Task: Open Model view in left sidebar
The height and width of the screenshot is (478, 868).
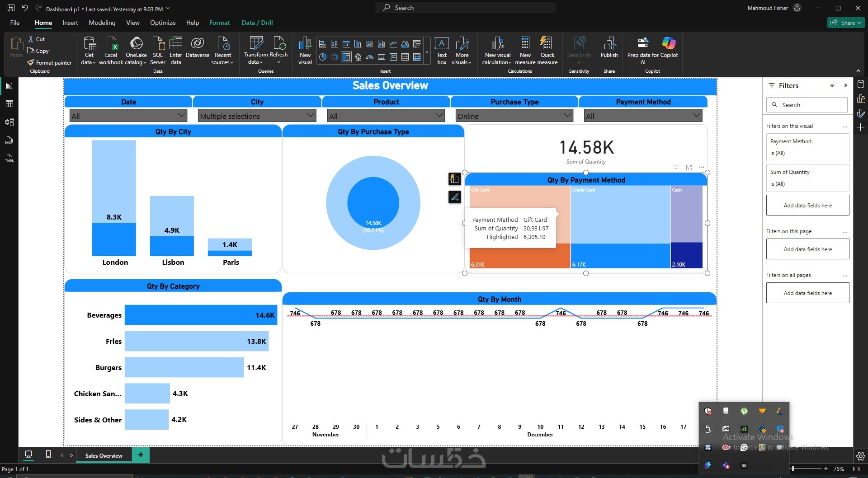Action: [x=9, y=122]
